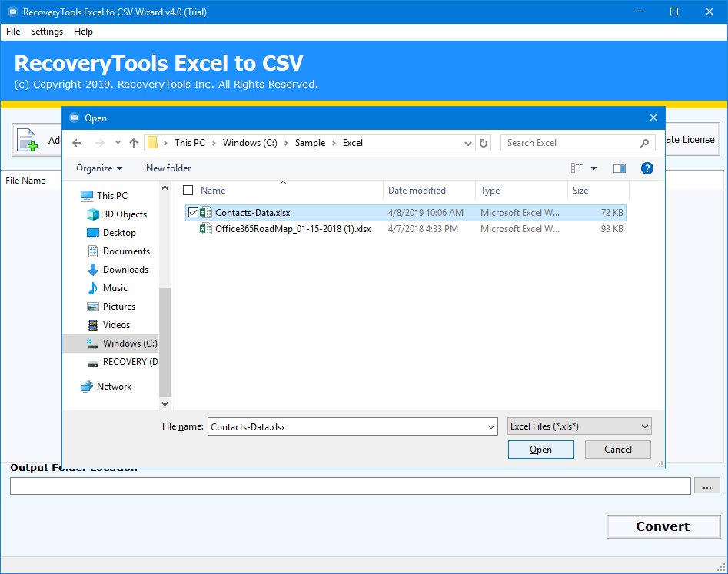Image resolution: width=728 pixels, height=574 pixels.
Task: Click the output folder browse button
Action: pos(707,486)
